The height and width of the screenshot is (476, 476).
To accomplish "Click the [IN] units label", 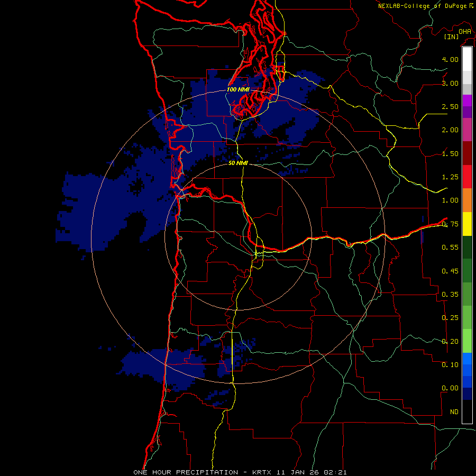I will pos(451,36).
